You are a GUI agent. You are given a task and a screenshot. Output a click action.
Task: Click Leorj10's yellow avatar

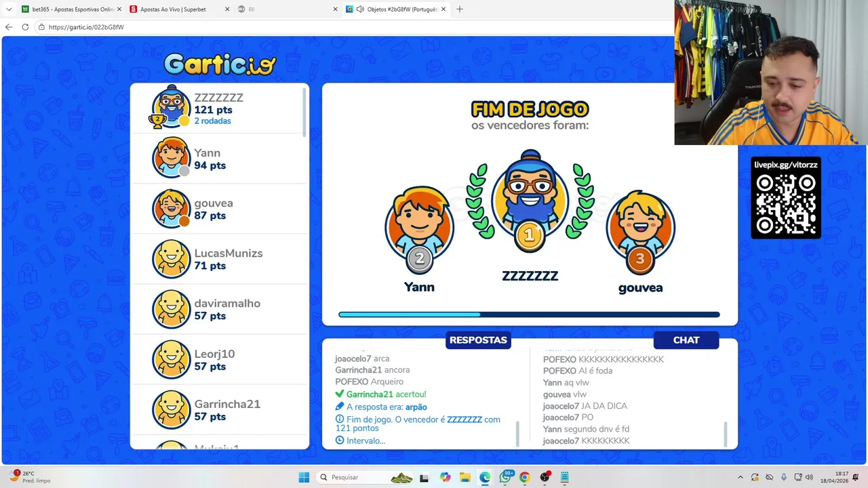tap(171, 359)
